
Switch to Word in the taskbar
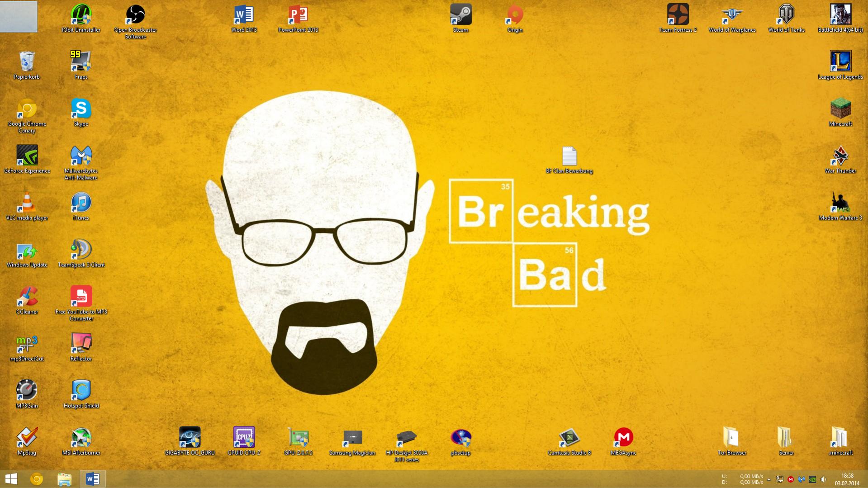point(93,479)
